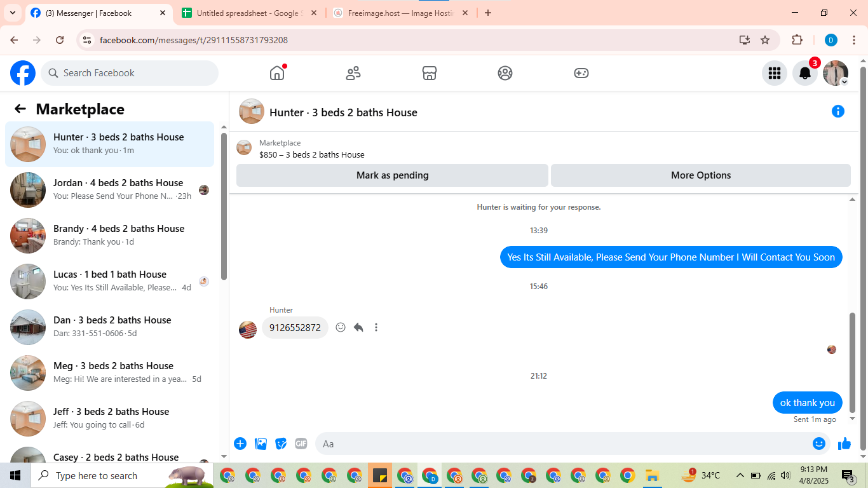The image size is (868, 488).
Task: Open Hunter conversation header name
Action: tap(343, 112)
